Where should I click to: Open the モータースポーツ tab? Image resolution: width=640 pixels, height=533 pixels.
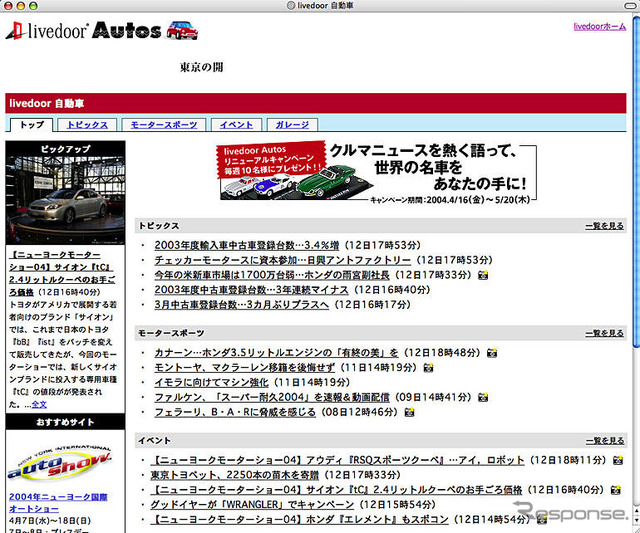(164, 125)
